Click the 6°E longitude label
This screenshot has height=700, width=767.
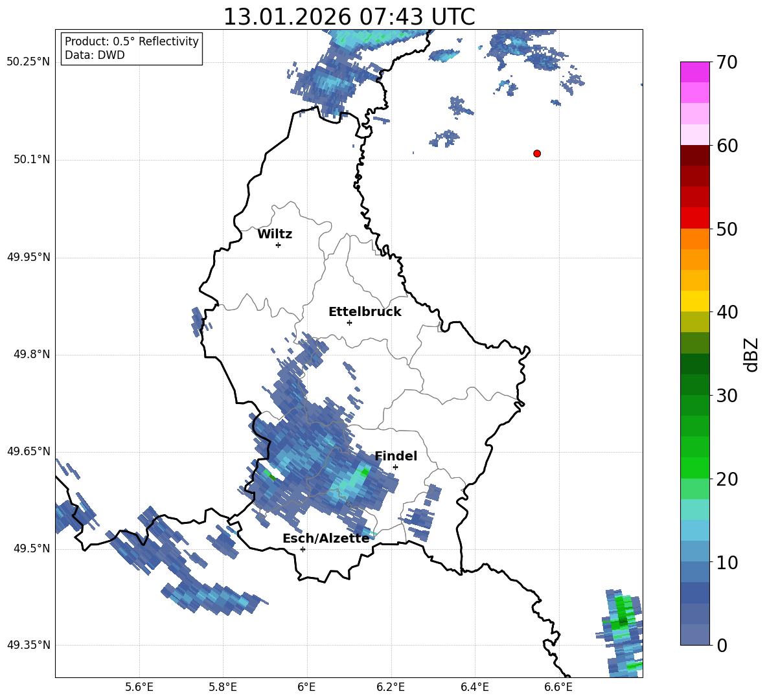pos(306,687)
